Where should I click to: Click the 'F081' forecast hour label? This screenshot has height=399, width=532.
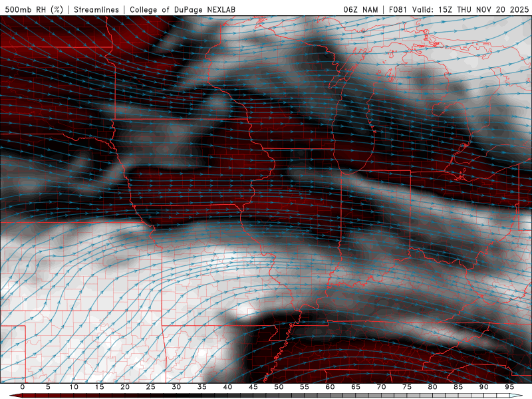pos(398,9)
